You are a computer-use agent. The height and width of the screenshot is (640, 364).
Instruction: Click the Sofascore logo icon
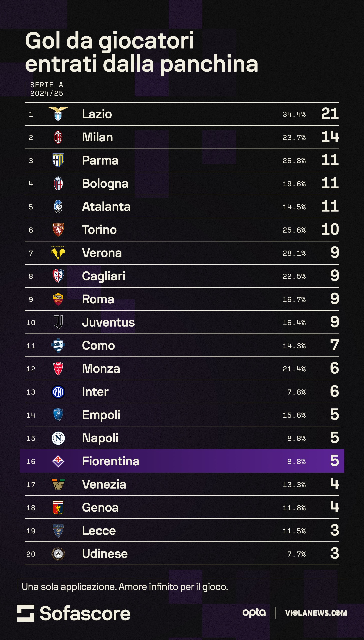26,613
